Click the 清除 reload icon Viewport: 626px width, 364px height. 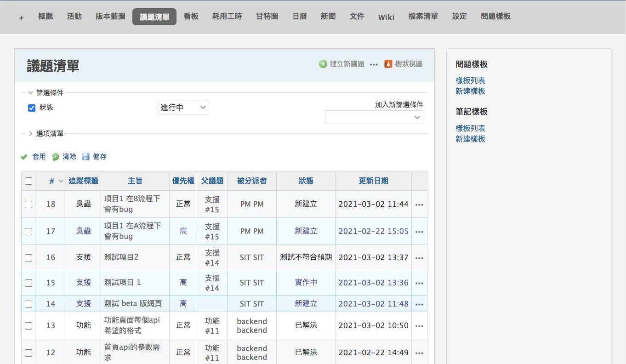[56, 157]
